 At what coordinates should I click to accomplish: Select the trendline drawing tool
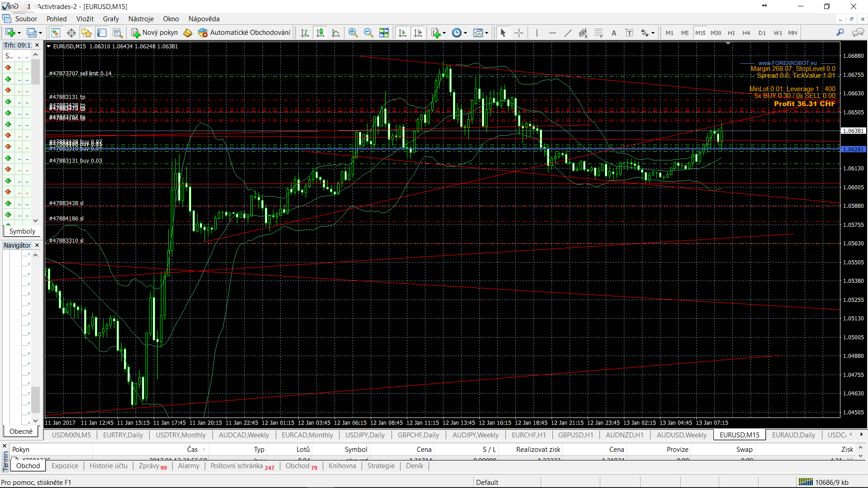pyautogui.click(x=568, y=33)
